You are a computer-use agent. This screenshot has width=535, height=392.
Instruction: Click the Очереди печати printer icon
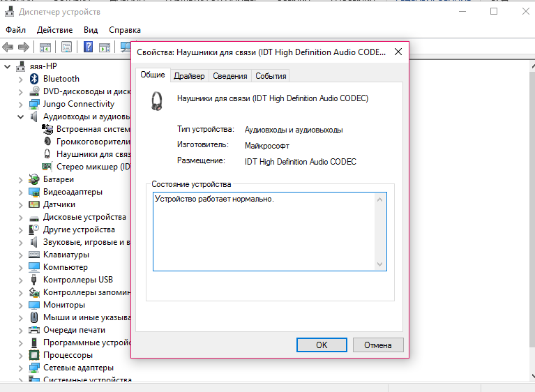click(x=34, y=330)
